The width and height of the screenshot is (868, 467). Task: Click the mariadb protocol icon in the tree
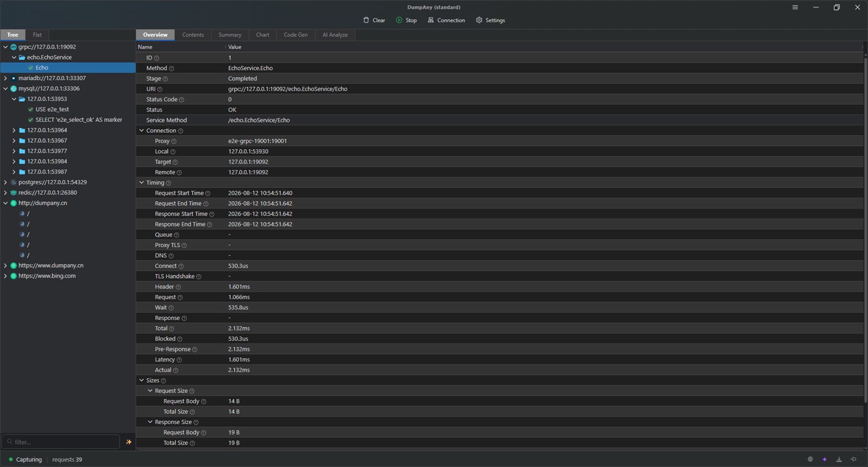pyautogui.click(x=14, y=78)
